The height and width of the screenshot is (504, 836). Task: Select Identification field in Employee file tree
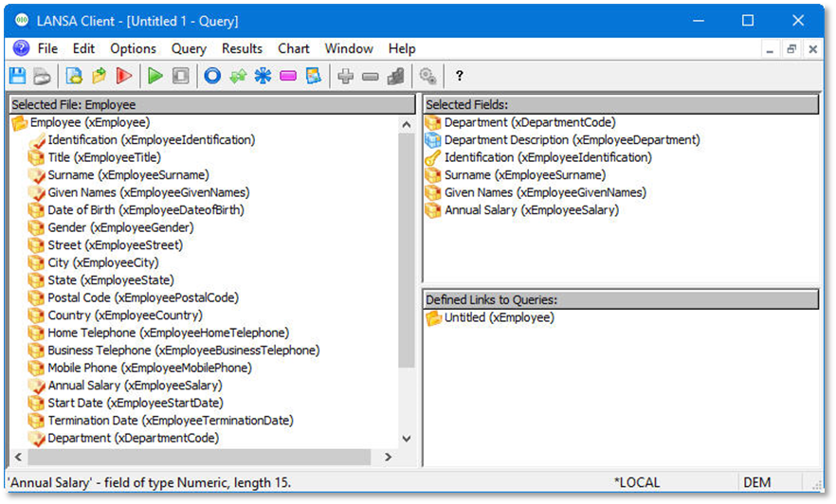click(151, 140)
